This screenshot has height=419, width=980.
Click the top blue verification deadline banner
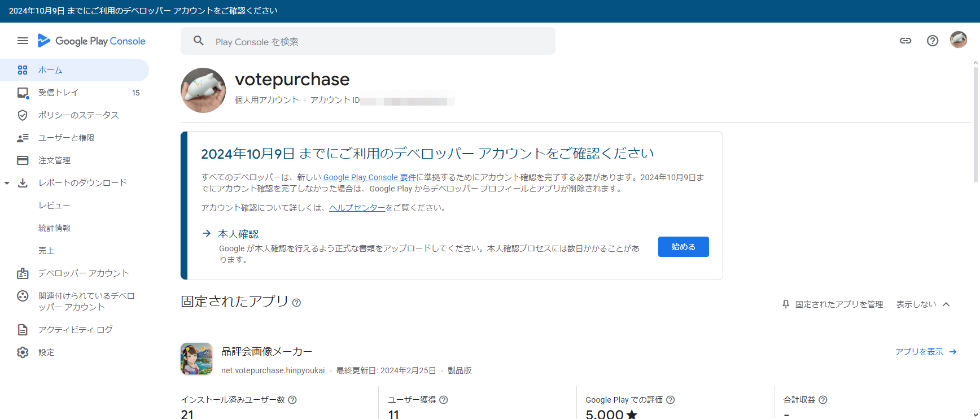click(x=490, y=11)
